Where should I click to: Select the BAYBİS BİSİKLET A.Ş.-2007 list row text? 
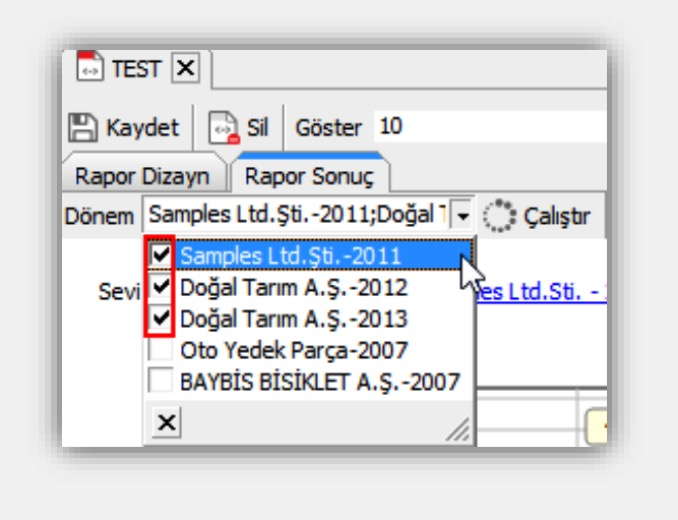319,381
